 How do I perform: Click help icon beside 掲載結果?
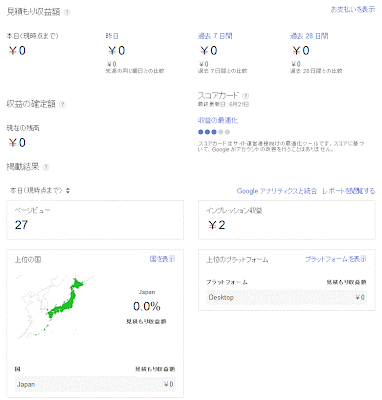point(46,167)
